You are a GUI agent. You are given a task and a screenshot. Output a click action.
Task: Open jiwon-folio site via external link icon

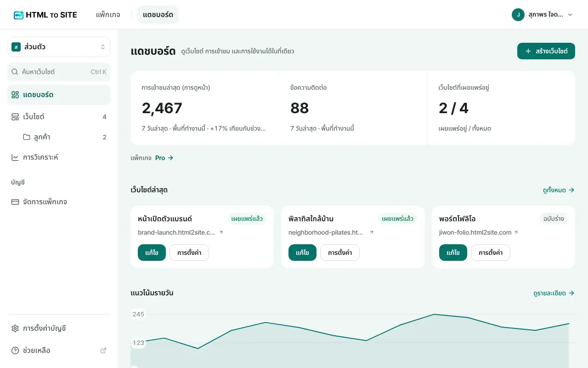[516, 232]
